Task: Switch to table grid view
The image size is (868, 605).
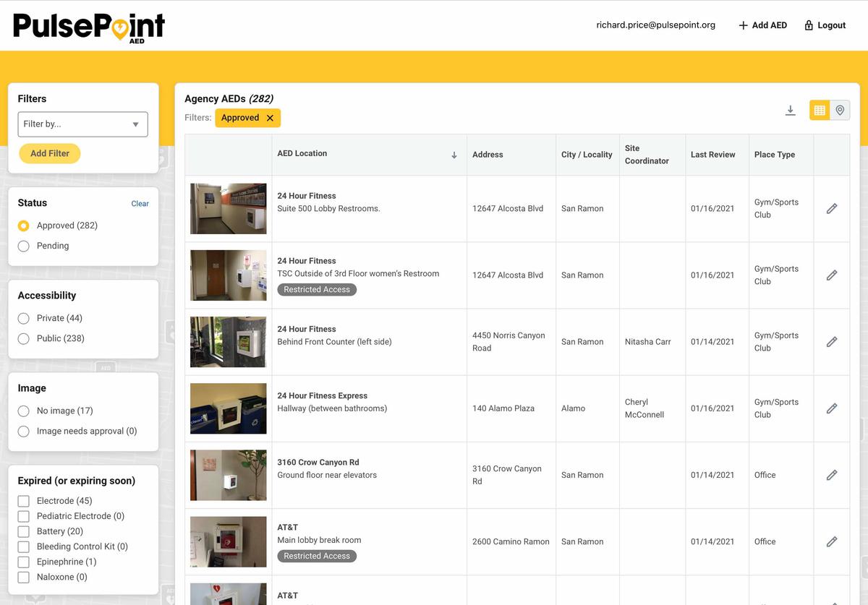Action: pyautogui.click(x=820, y=111)
